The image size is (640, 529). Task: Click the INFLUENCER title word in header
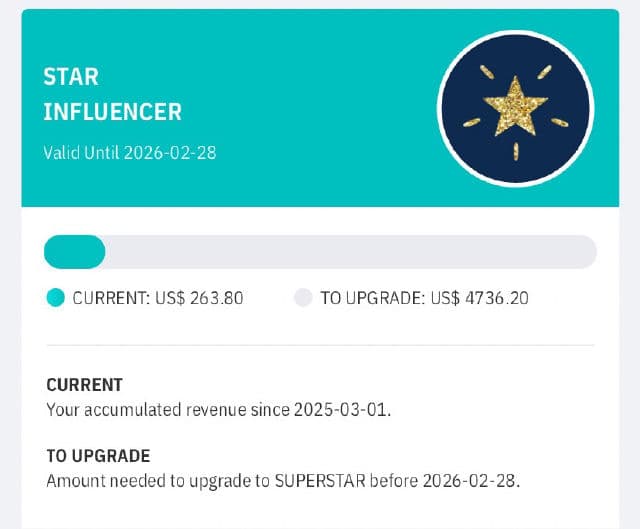(x=112, y=112)
